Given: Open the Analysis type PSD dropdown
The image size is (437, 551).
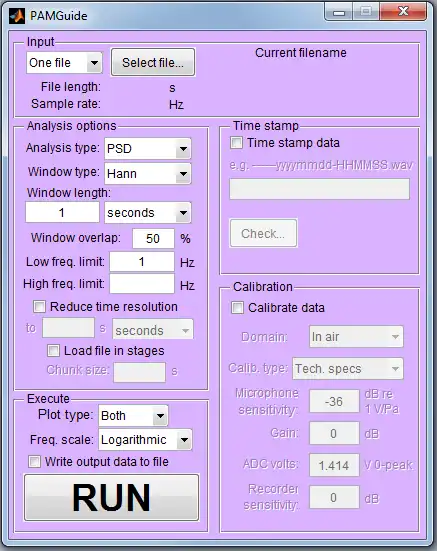Looking at the screenshot, I should tap(148, 149).
